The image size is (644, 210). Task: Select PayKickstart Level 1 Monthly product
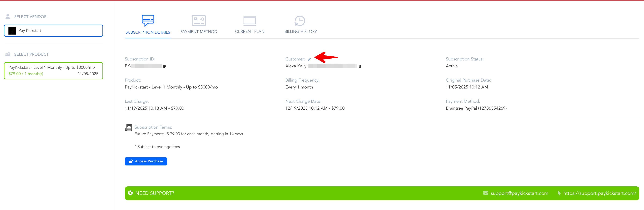[53, 71]
